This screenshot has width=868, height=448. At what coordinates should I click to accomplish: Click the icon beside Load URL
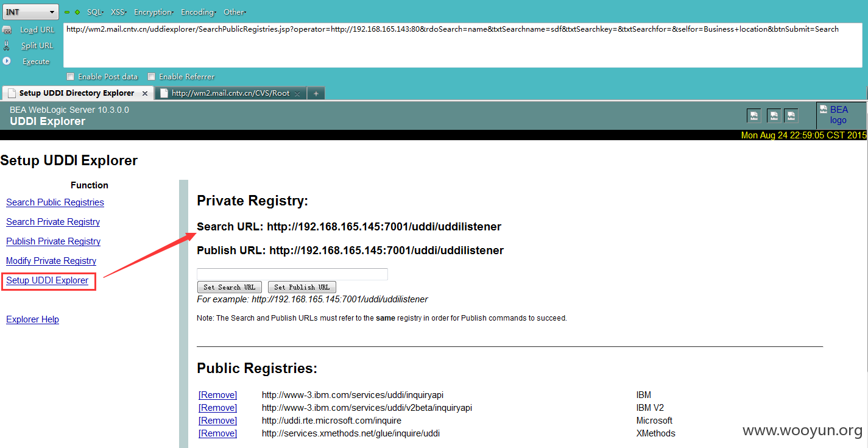click(7, 30)
